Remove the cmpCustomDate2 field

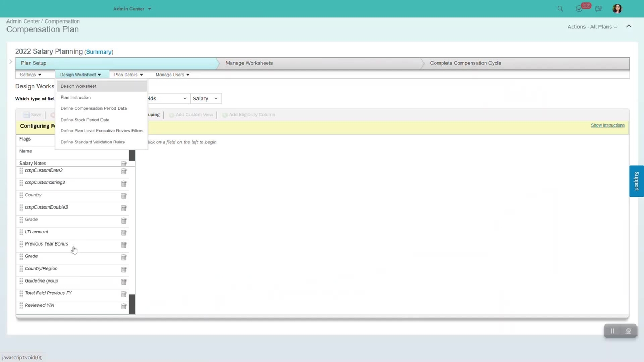click(x=123, y=171)
